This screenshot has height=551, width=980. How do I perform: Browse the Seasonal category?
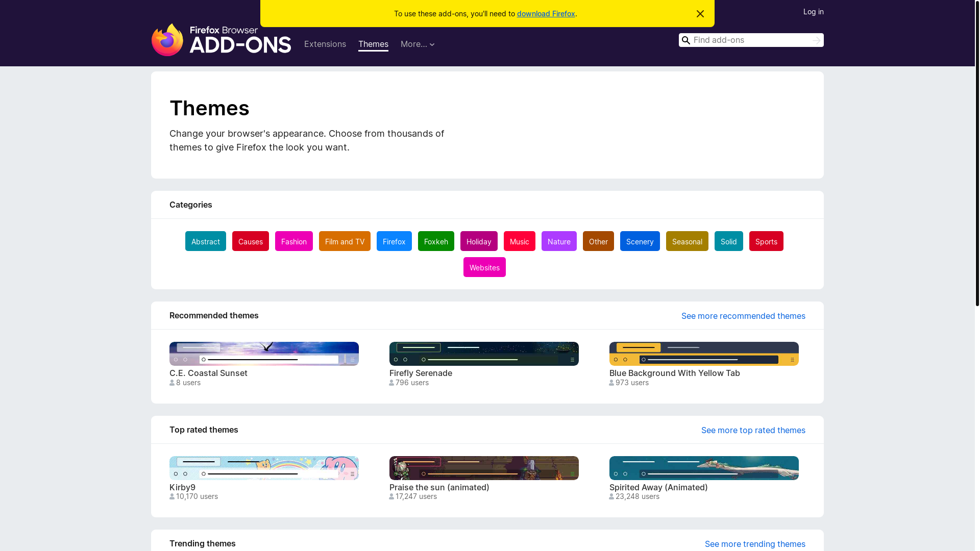(687, 241)
